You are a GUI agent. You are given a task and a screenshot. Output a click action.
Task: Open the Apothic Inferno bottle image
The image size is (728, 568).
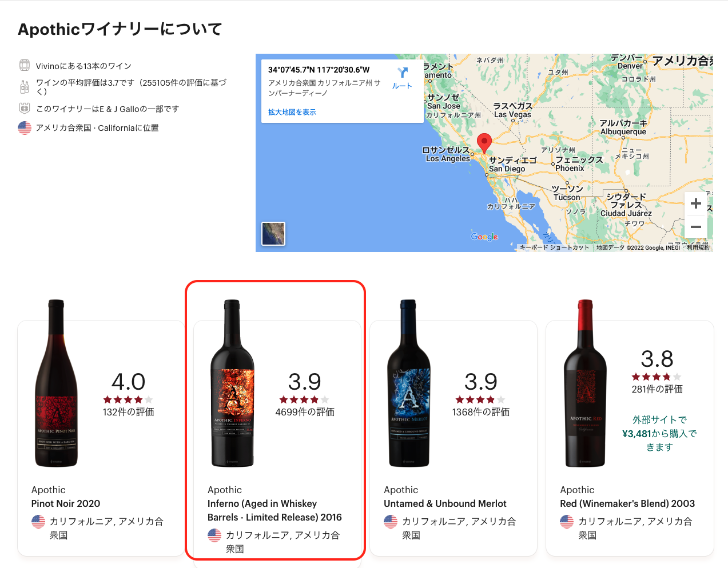tap(232, 383)
